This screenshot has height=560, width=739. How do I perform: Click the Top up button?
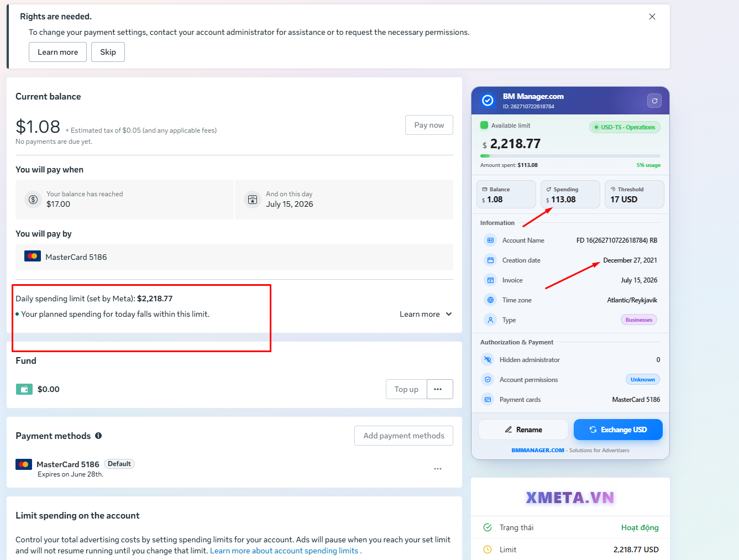point(406,389)
